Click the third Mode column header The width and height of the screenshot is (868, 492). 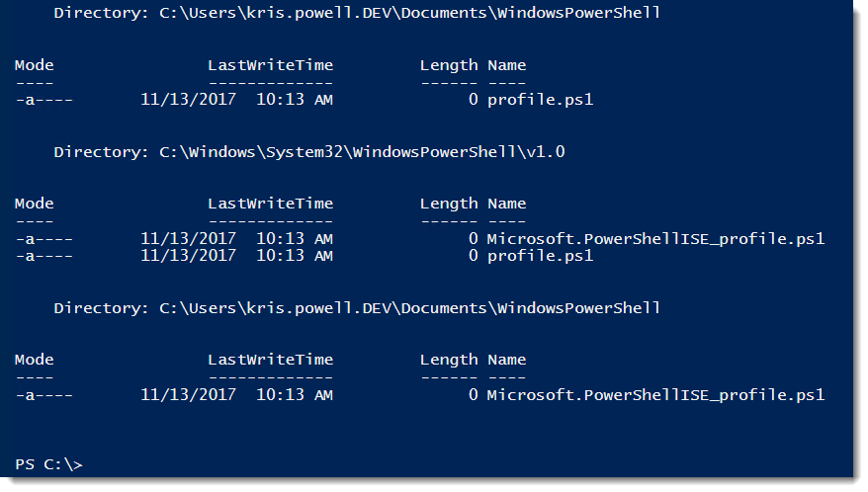point(35,360)
